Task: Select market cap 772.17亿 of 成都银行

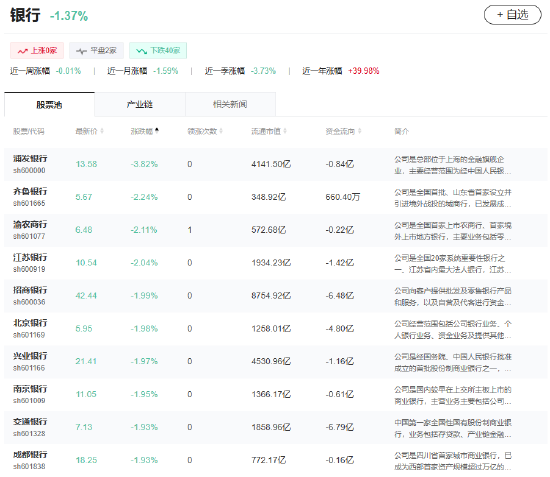Action: point(269,460)
